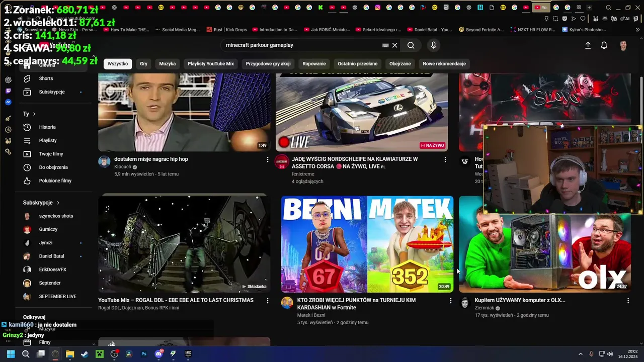Select 'Ostatnio przesłane' filter chip
This screenshot has height=362, width=644.
point(358,64)
